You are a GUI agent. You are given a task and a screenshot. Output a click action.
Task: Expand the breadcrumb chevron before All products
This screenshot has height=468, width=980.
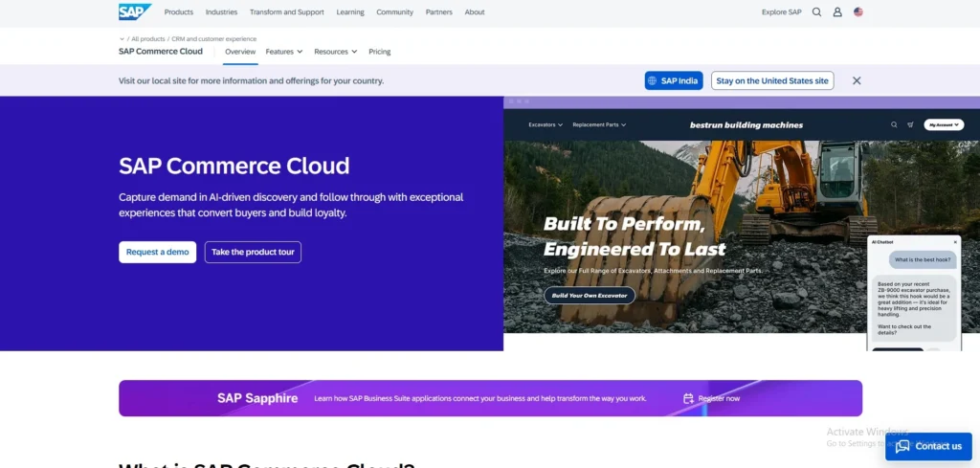(x=122, y=38)
